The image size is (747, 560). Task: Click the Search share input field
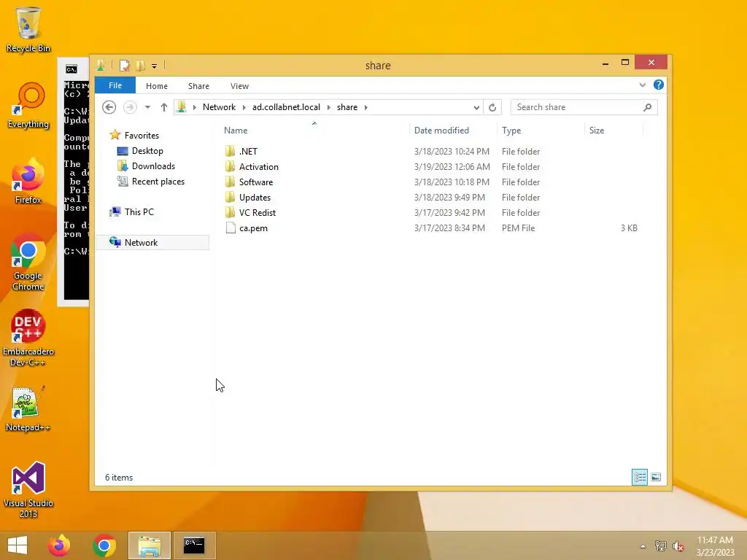pos(578,107)
